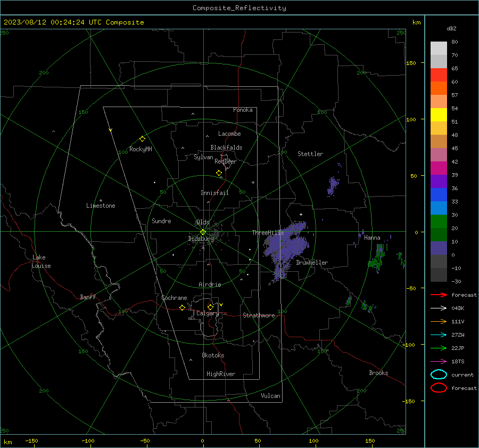Image resolution: width=479 pixels, height=448 pixels.
Task: Click the magenta 18TS arrow icon
Action: pos(439,362)
